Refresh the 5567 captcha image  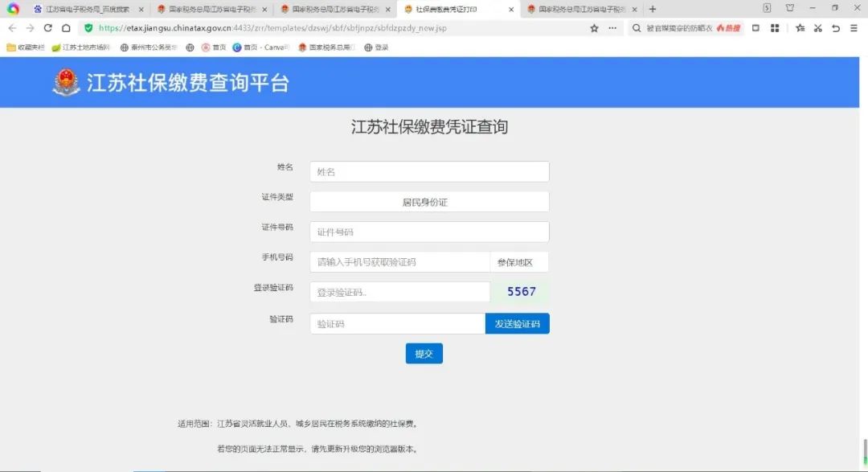coord(521,292)
